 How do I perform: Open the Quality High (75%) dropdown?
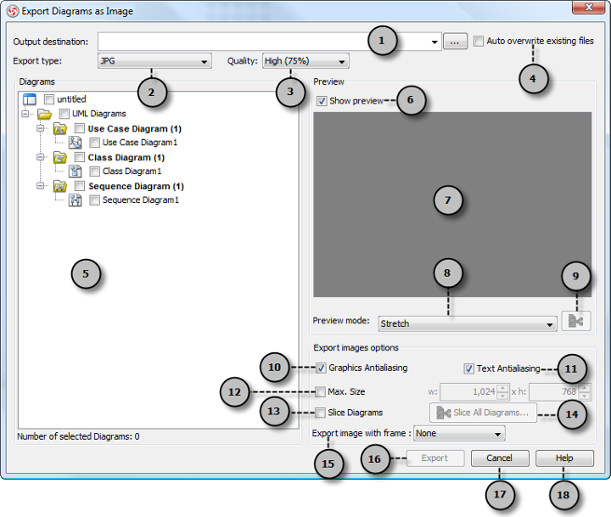pyautogui.click(x=306, y=61)
